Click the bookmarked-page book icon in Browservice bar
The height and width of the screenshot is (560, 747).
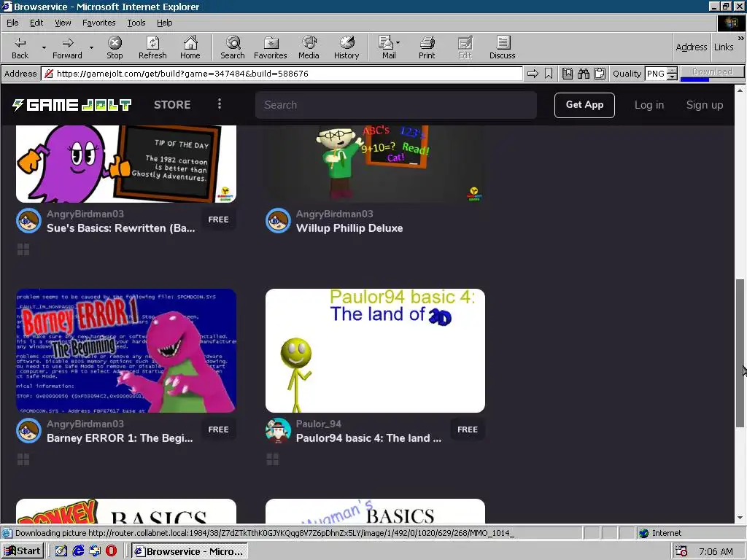tap(567, 74)
